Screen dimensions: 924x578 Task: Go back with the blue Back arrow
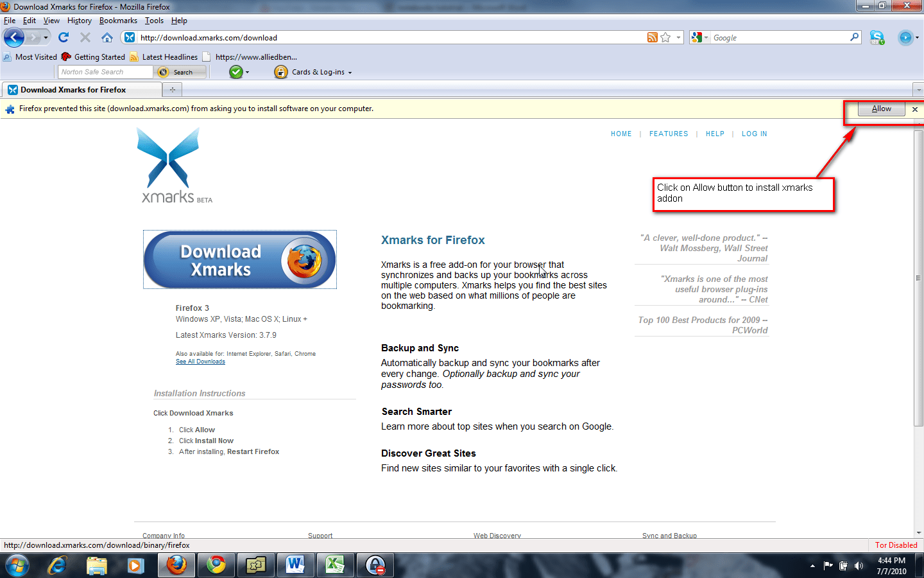[x=14, y=37]
